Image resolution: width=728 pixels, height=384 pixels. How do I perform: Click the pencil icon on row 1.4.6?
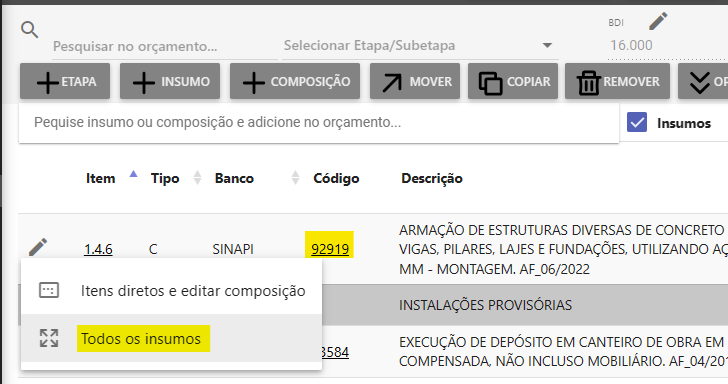[x=38, y=247]
